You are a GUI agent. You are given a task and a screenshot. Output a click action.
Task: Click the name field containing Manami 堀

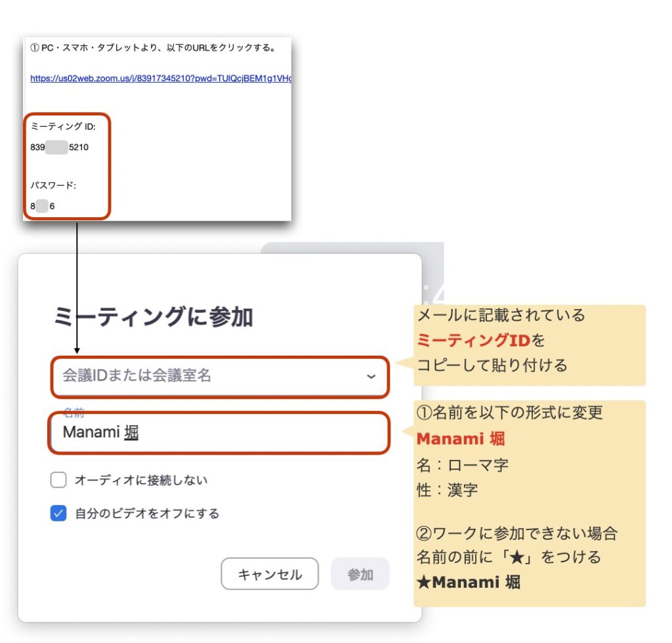click(219, 432)
